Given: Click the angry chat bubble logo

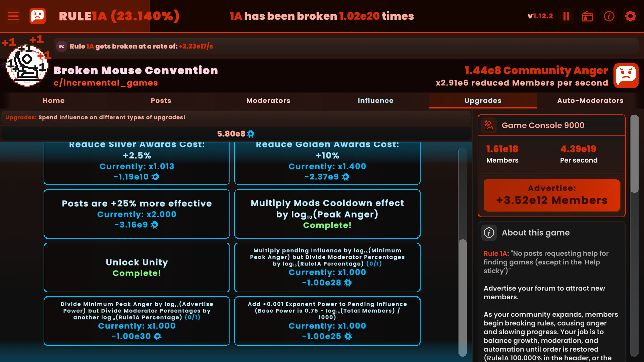Looking at the screenshot, I should coord(38,16).
